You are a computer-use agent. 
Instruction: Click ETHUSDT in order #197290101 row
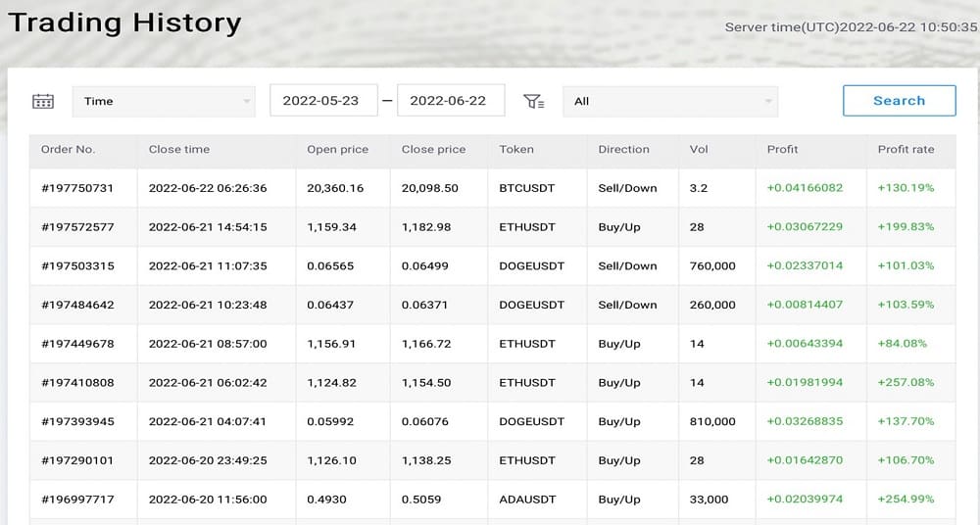tap(527, 460)
